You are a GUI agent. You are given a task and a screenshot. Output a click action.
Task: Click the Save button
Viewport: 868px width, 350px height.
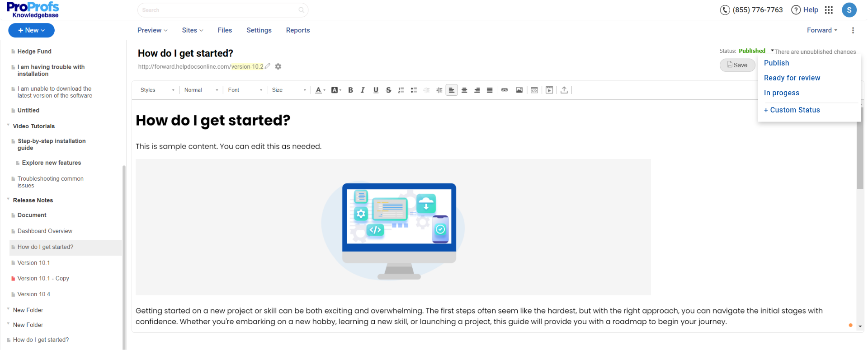click(x=737, y=65)
